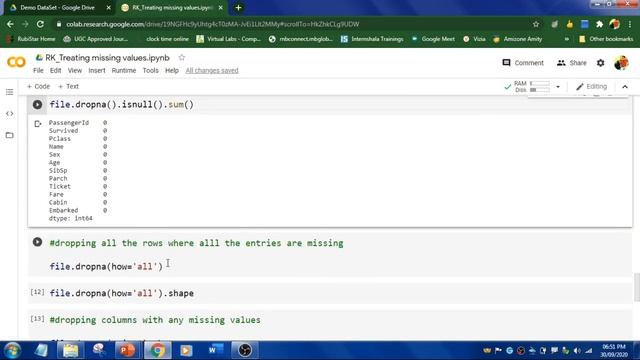Open the Internshala Trainings bookmark
This screenshot has width=640, height=360.
(372, 39)
